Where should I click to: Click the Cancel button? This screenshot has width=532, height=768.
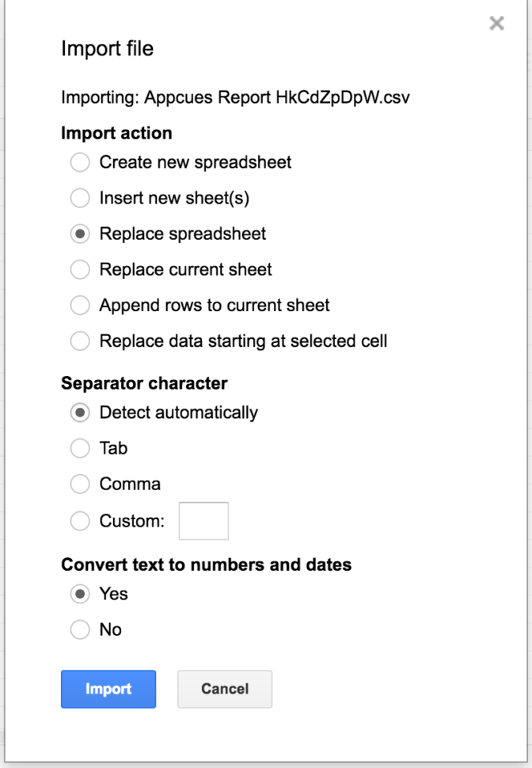pos(224,689)
